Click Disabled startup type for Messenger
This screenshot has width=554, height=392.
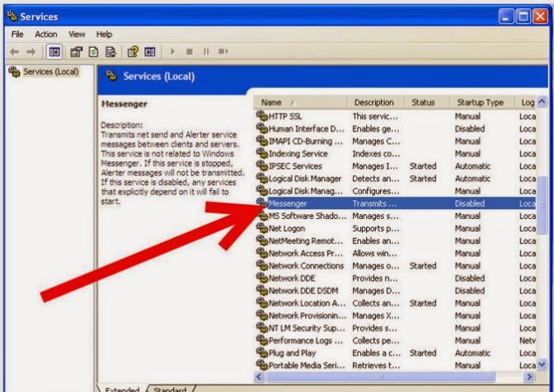[x=470, y=203]
